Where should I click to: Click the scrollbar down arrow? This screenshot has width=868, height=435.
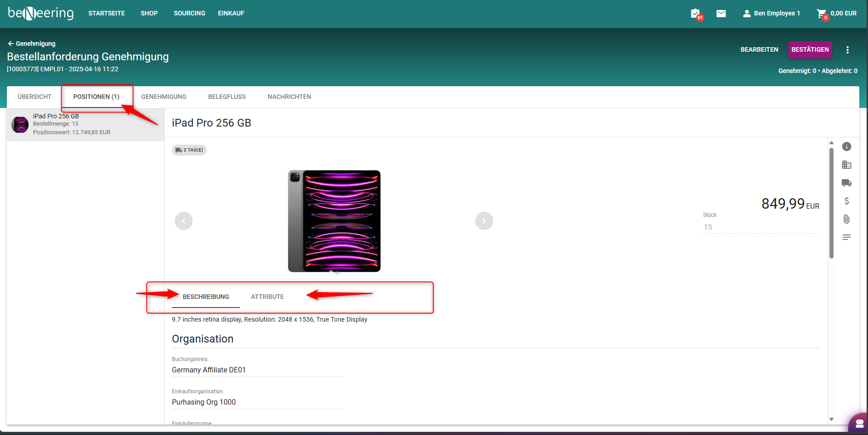coord(831,419)
